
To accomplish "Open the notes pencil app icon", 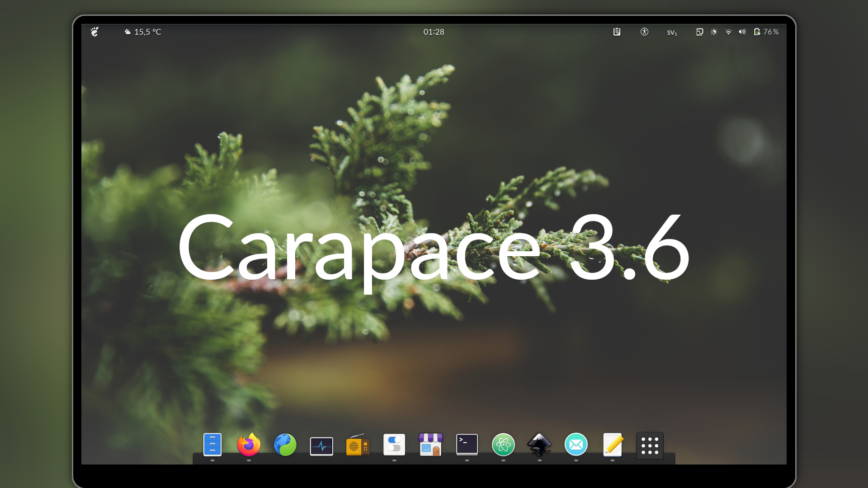I will [x=613, y=445].
